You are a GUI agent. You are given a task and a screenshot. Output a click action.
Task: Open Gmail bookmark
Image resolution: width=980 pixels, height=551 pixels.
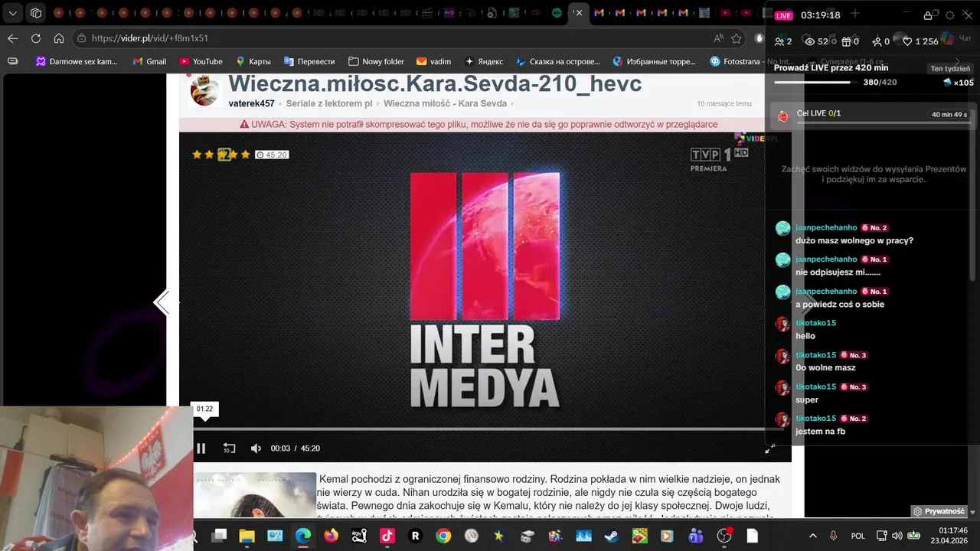pos(149,61)
